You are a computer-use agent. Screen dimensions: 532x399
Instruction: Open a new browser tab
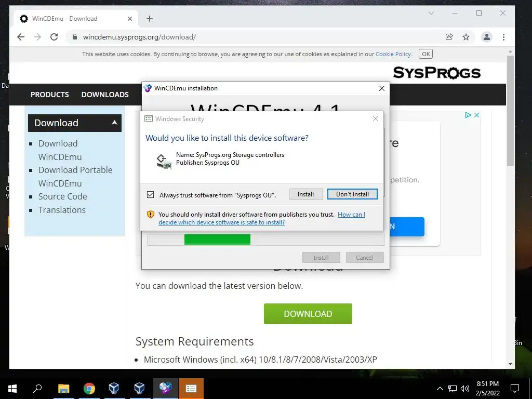[x=150, y=19]
